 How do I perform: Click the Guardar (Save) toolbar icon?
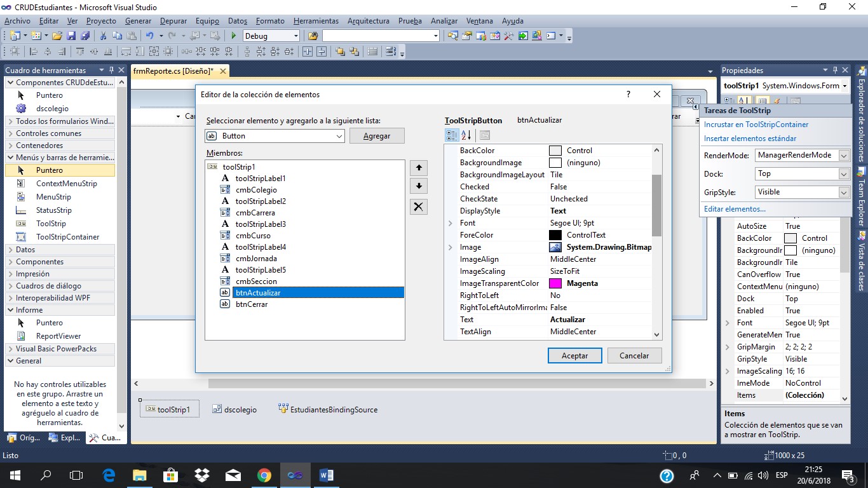72,36
